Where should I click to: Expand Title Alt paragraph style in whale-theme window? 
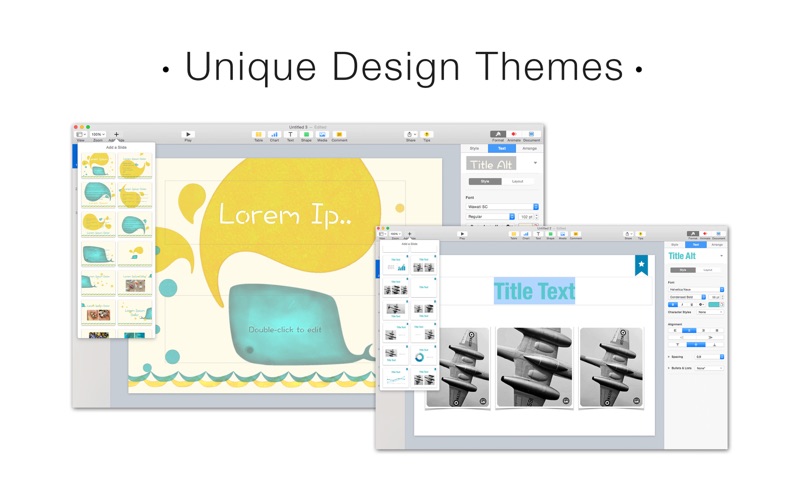tap(535, 163)
